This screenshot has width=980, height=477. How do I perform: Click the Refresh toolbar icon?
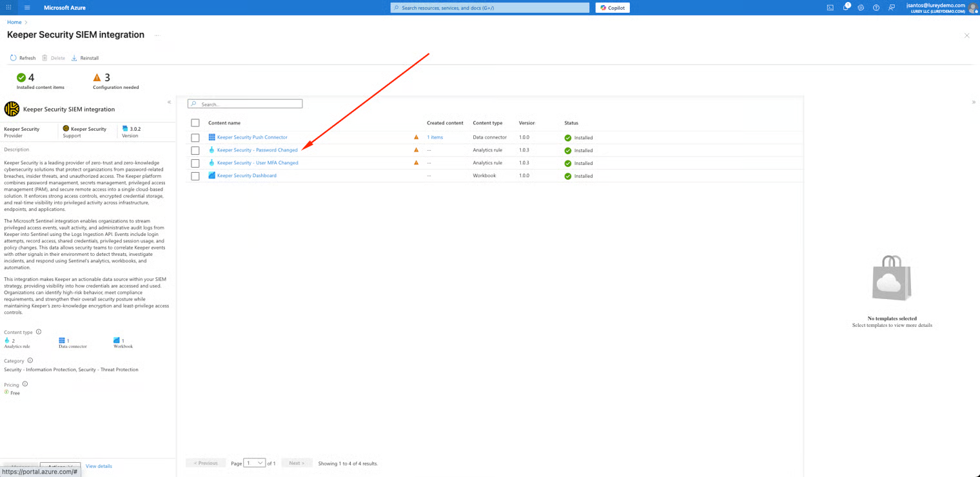click(14, 58)
